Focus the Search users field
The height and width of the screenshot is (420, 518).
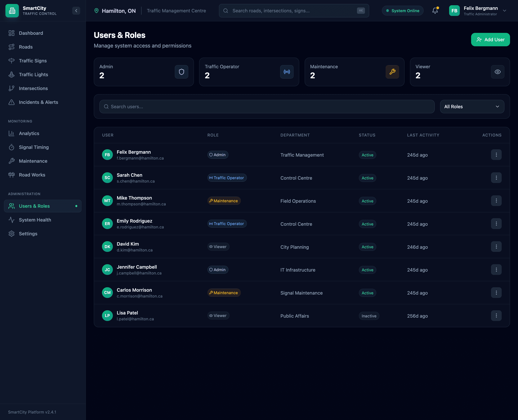click(x=267, y=107)
